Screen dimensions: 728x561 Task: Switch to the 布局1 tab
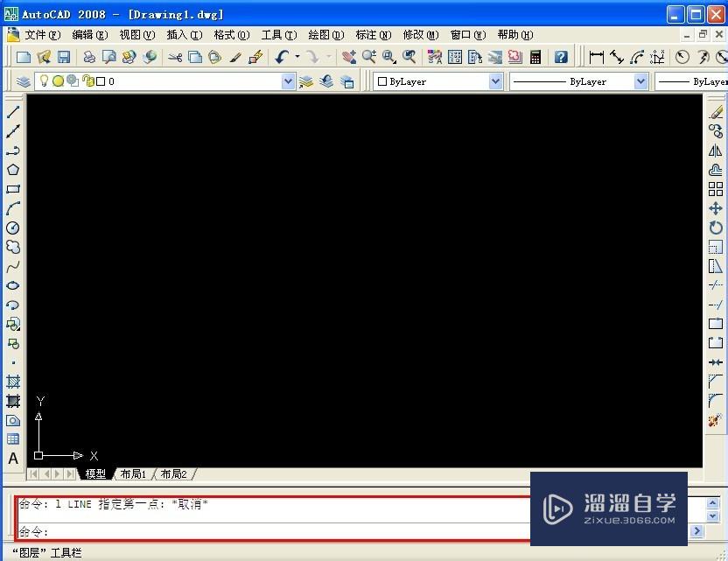point(133,473)
